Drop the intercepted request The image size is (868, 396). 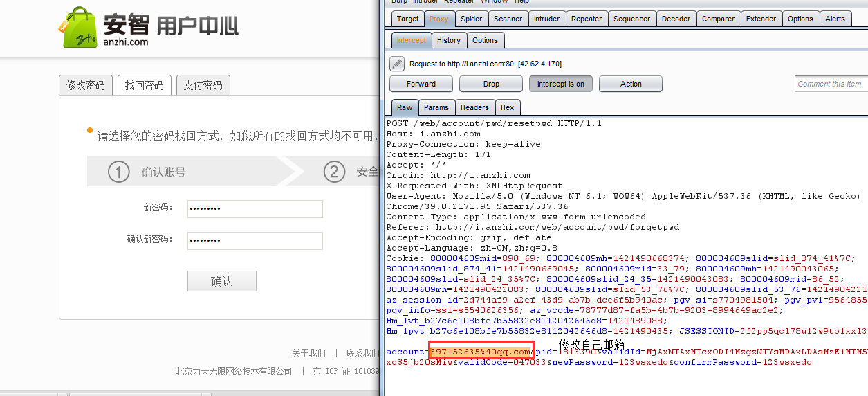pos(491,84)
